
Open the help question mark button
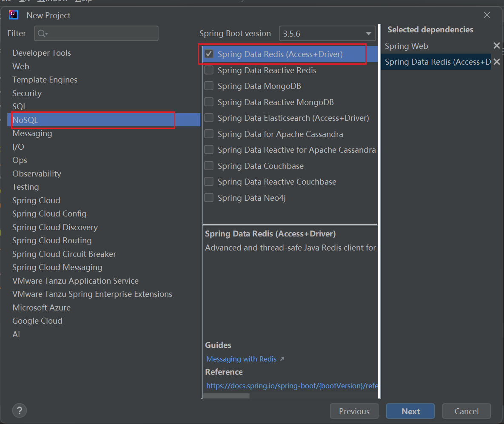pos(19,410)
